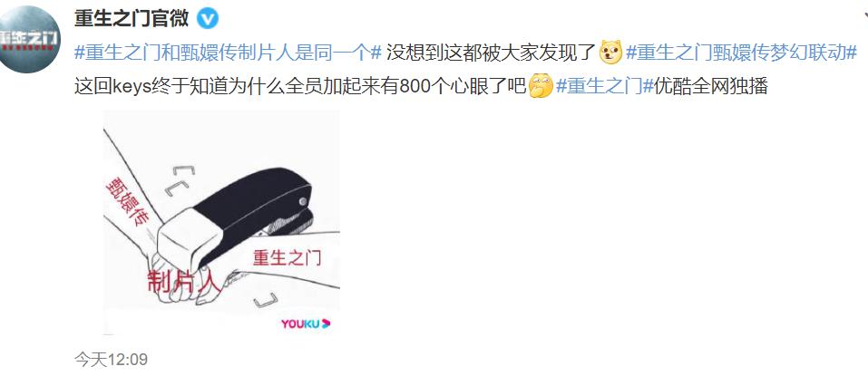Image resolution: width=868 pixels, height=376 pixels.
Task: Click the covering-mouth laughing emoji
Action: pyautogui.click(x=541, y=86)
